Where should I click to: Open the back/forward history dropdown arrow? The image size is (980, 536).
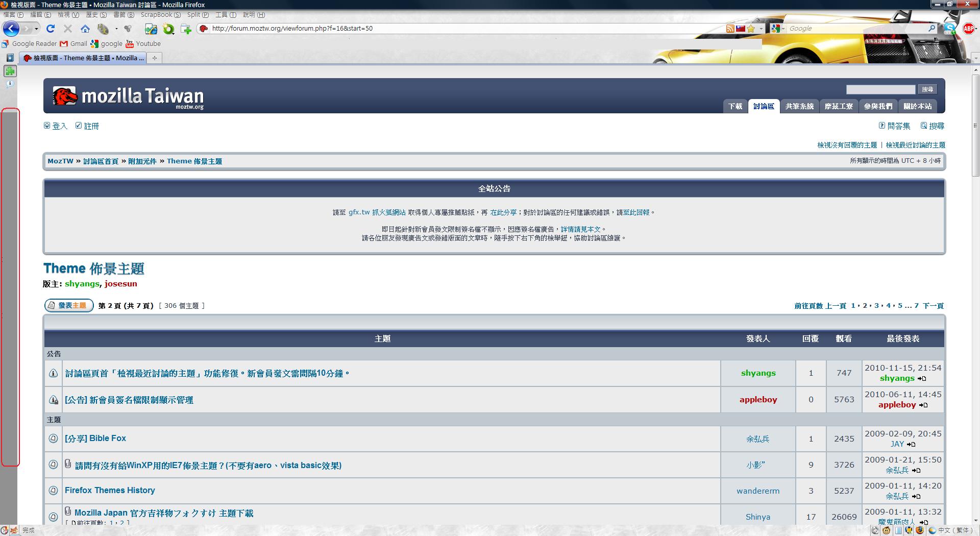[x=36, y=29]
